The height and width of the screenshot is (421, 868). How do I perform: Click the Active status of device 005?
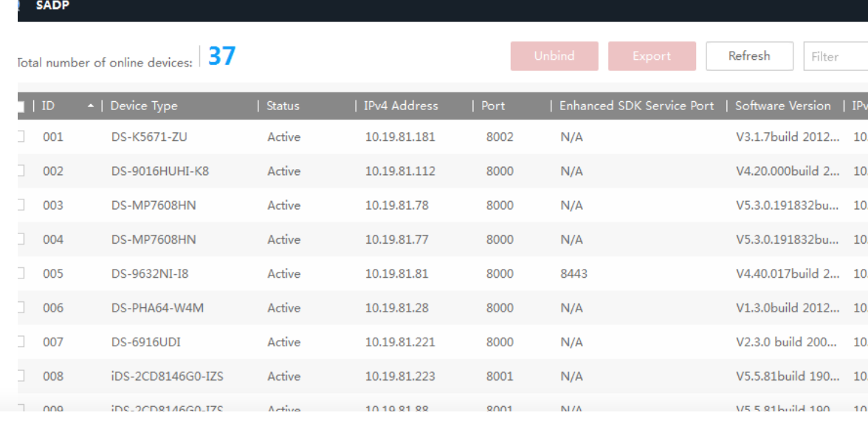coord(284,273)
